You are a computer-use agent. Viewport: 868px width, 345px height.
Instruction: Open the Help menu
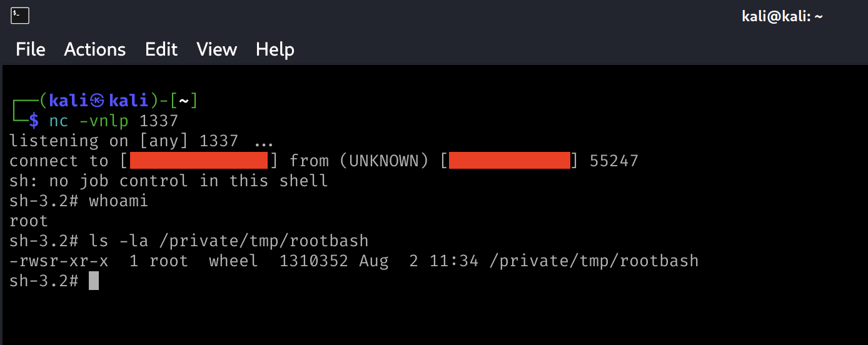tap(275, 49)
